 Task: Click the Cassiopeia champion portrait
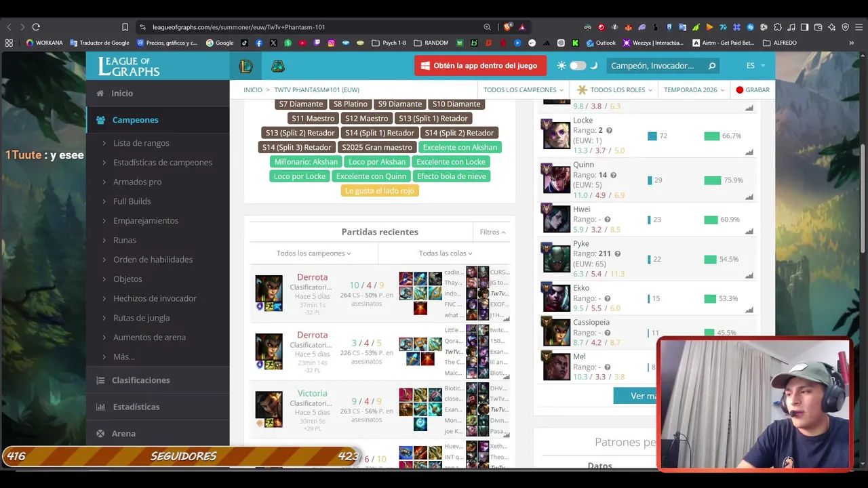point(556,331)
